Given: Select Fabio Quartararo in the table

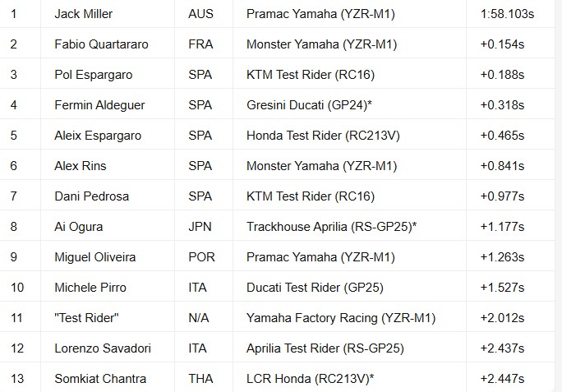Looking at the screenshot, I should (x=101, y=44).
